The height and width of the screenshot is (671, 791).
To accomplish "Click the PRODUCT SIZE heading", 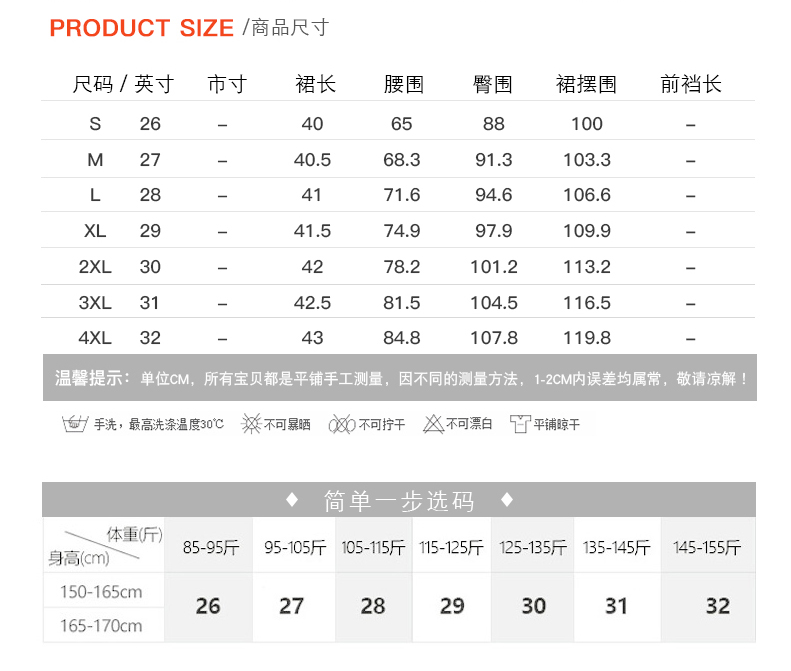I will click(x=141, y=28).
